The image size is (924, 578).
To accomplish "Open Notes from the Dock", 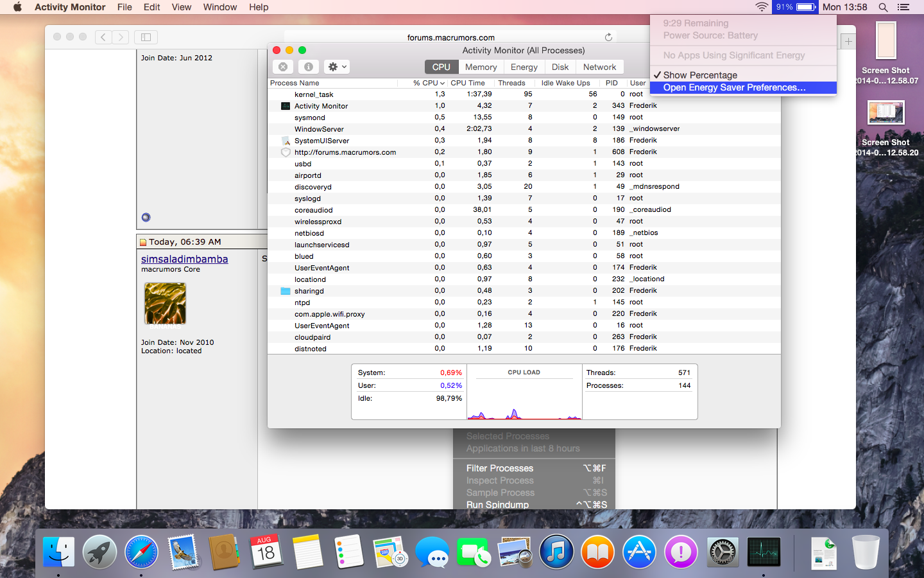I will 307,552.
